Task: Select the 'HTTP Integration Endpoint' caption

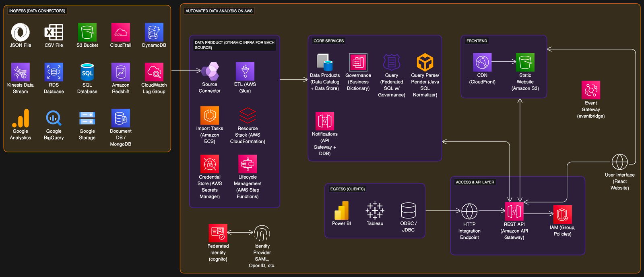Action: [469, 231]
